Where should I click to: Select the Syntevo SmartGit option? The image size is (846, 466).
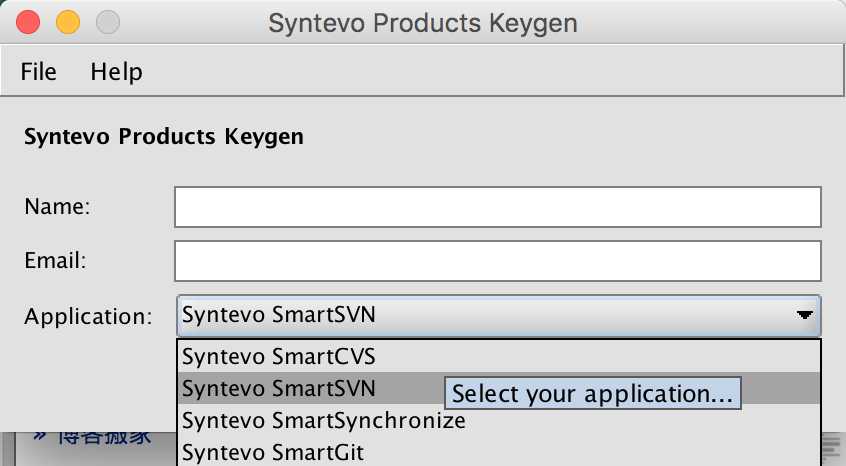coord(273,452)
